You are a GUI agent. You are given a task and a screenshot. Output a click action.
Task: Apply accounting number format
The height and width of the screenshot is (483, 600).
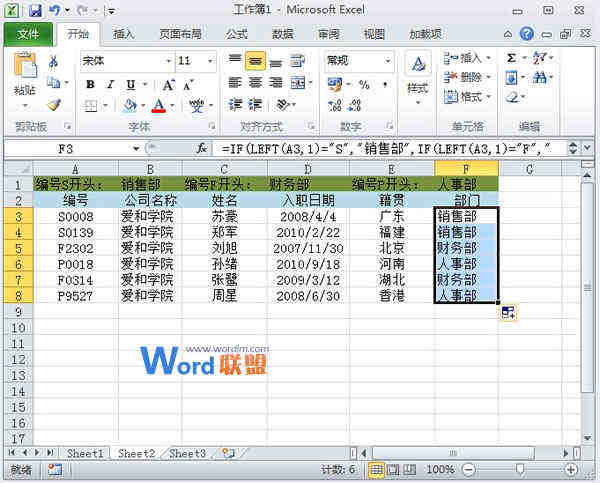tap(335, 85)
